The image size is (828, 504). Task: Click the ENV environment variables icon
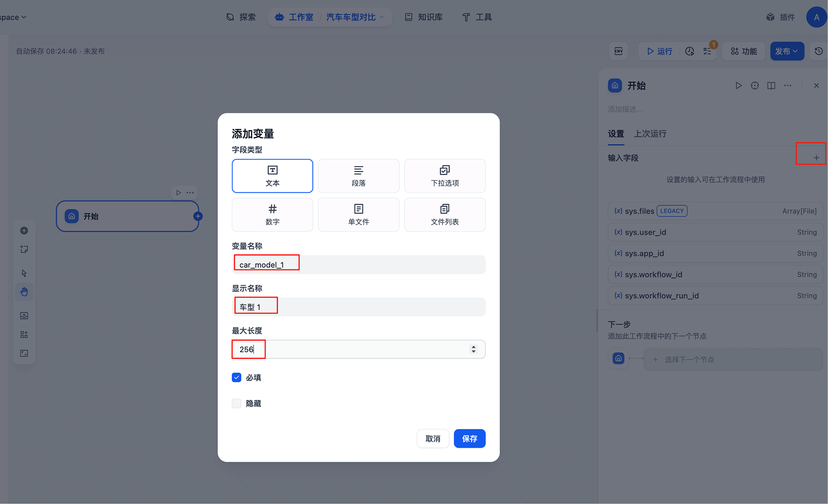619,51
